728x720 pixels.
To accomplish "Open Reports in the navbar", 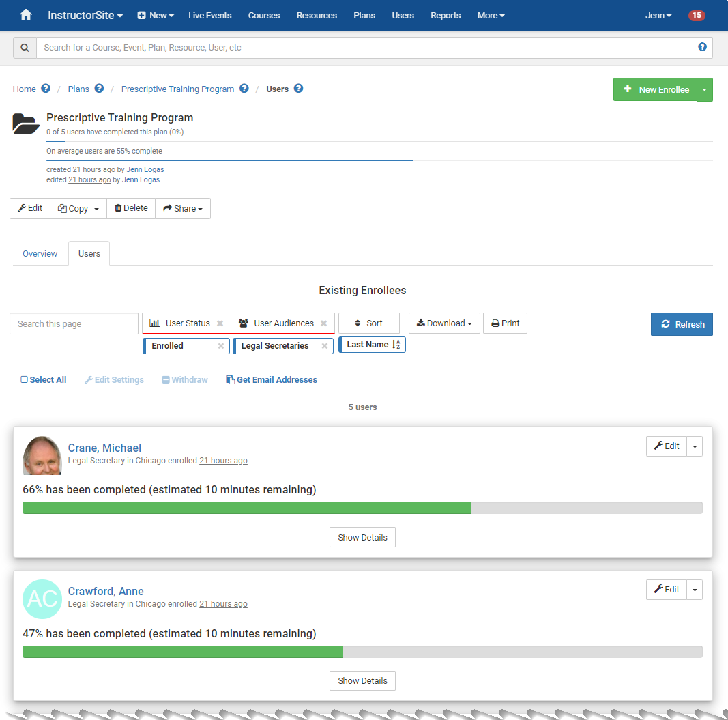I will click(446, 15).
